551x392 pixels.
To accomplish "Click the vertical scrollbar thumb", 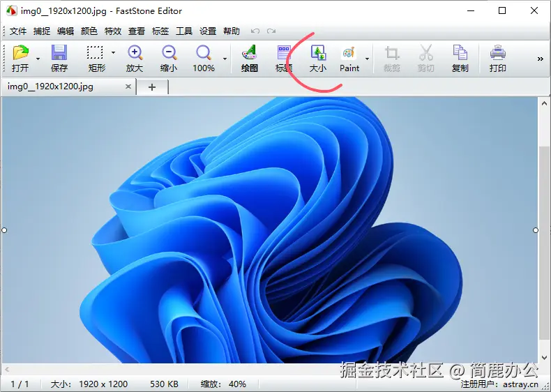I will tap(544, 243).
